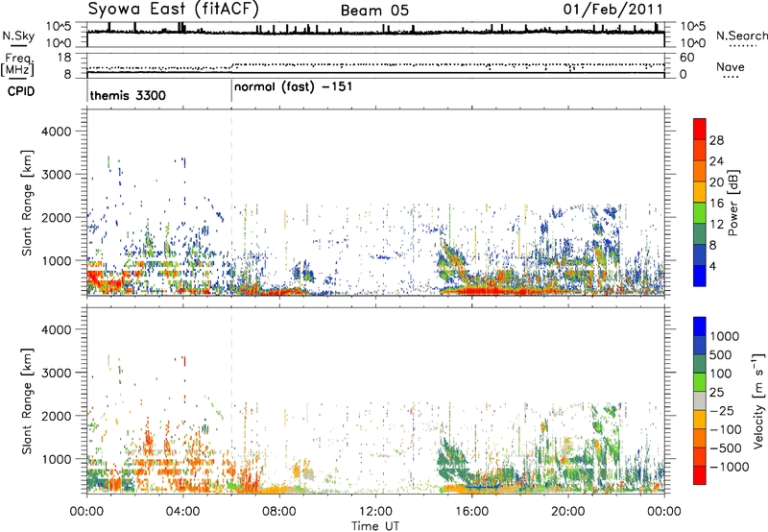Click the "Velocity [m s-1]" color bar title
Viewport: 768px width, 532px height.
click(x=758, y=400)
